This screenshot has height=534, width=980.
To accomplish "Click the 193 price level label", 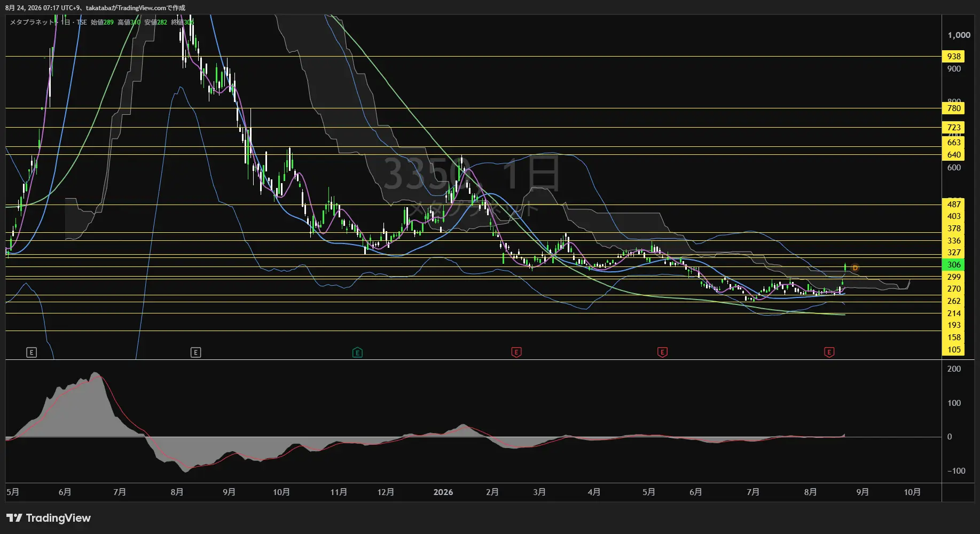I will [x=953, y=325].
